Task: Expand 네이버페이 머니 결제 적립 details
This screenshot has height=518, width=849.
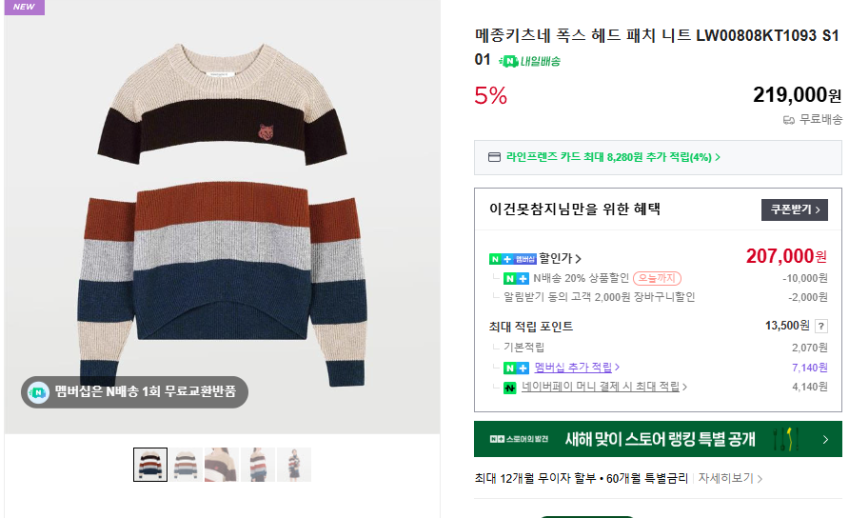Action: pos(604,387)
